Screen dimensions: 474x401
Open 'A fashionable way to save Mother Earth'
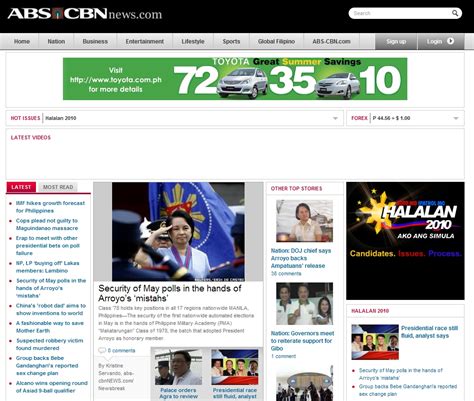click(x=50, y=327)
